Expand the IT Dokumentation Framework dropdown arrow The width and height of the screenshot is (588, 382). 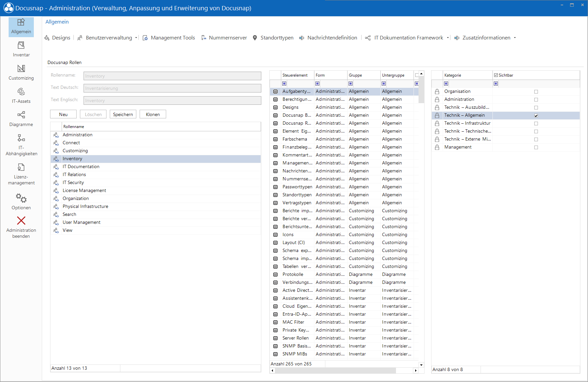click(448, 38)
